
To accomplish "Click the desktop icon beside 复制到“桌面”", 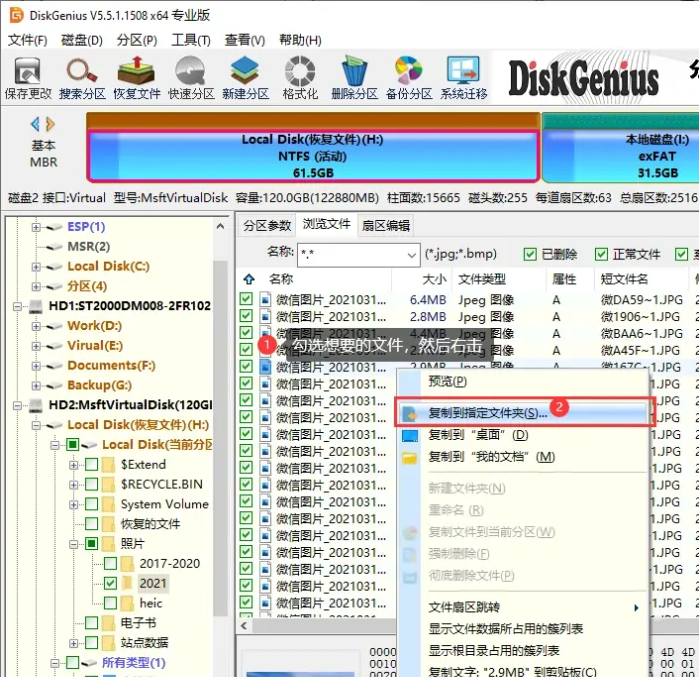I will pyautogui.click(x=410, y=435).
